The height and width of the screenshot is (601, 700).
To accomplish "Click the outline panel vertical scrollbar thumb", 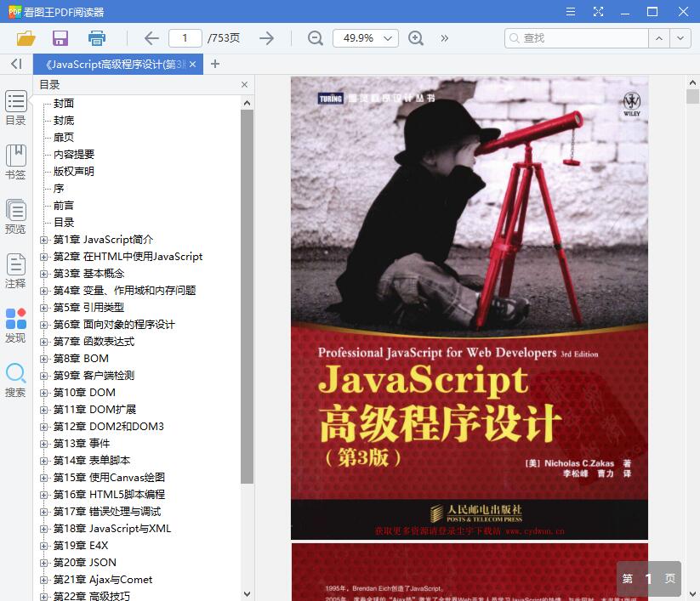I will coord(247,297).
